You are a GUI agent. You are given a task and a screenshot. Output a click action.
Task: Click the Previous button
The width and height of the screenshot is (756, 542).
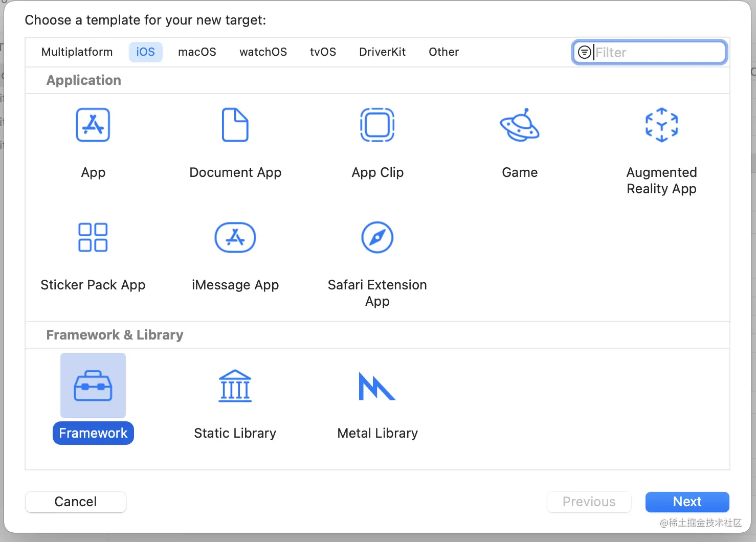589,502
